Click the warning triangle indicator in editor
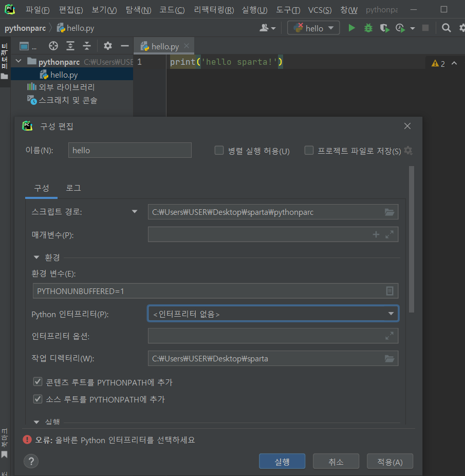Image resolution: width=465 pixels, height=476 pixels. (x=435, y=63)
